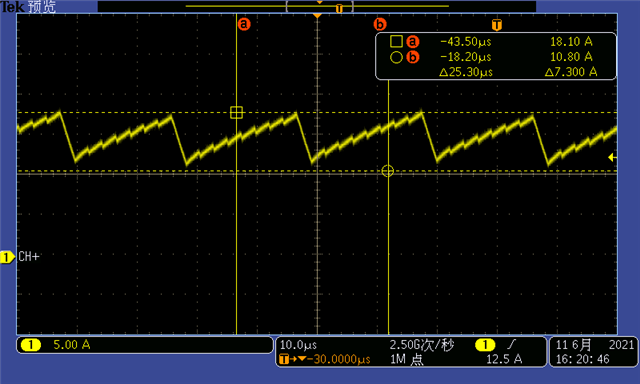Click the circle symbol in cursor readout

click(396, 57)
